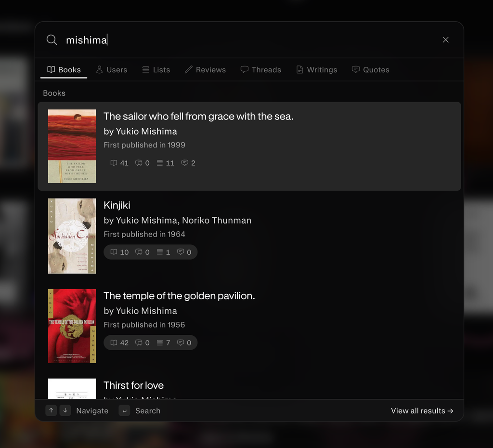Switch to the Books tab
Image resolution: width=493 pixels, height=448 pixels.
pyautogui.click(x=64, y=69)
